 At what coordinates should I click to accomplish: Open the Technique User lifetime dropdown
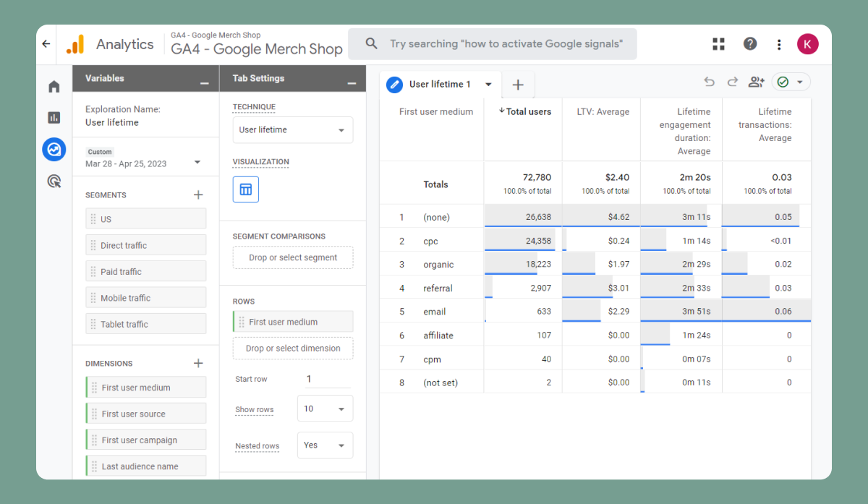click(293, 130)
